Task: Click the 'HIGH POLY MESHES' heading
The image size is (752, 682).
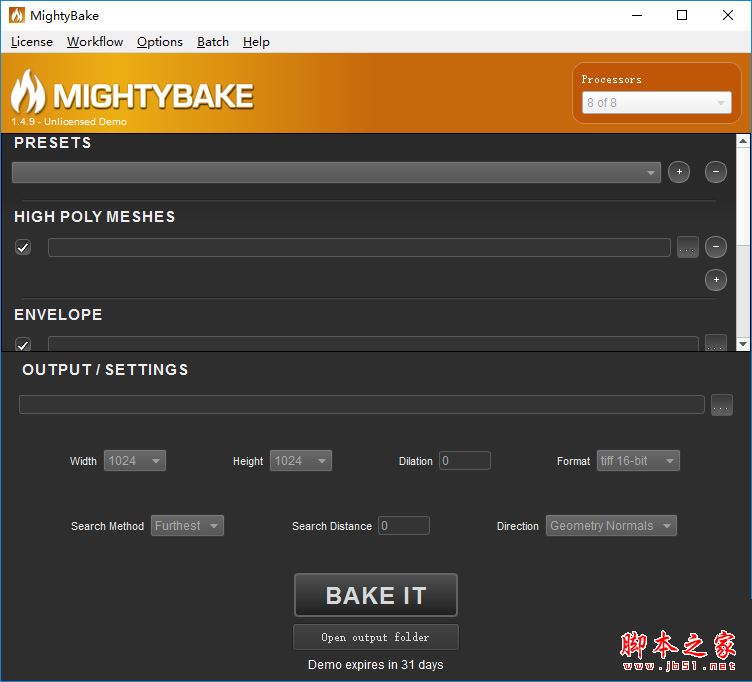Action: [x=94, y=217]
